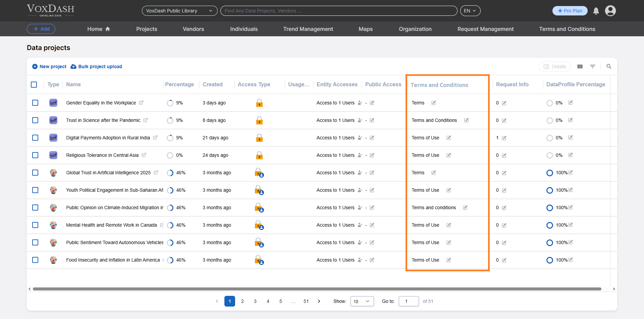Open Trust in Science project external link
This screenshot has width=644, height=319.
pyautogui.click(x=146, y=120)
